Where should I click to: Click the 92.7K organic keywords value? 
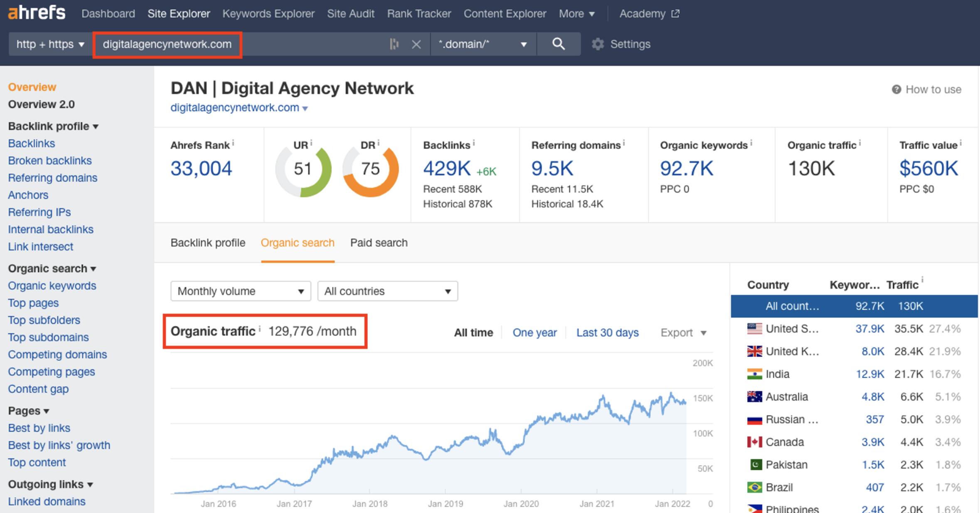pos(687,169)
